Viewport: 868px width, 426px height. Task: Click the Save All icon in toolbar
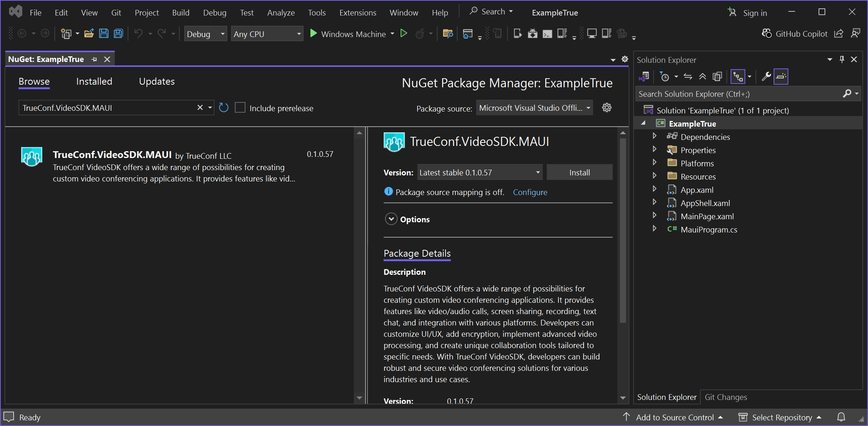[119, 34]
